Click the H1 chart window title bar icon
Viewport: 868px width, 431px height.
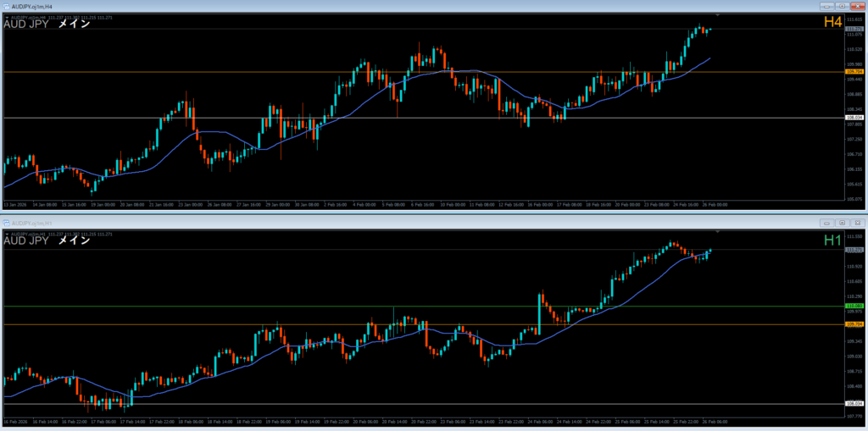pos(7,223)
